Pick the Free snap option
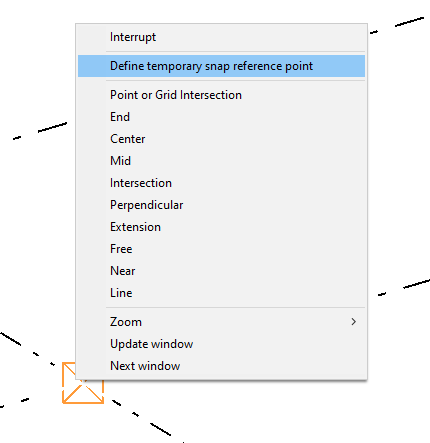 pyautogui.click(x=221, y=249)
